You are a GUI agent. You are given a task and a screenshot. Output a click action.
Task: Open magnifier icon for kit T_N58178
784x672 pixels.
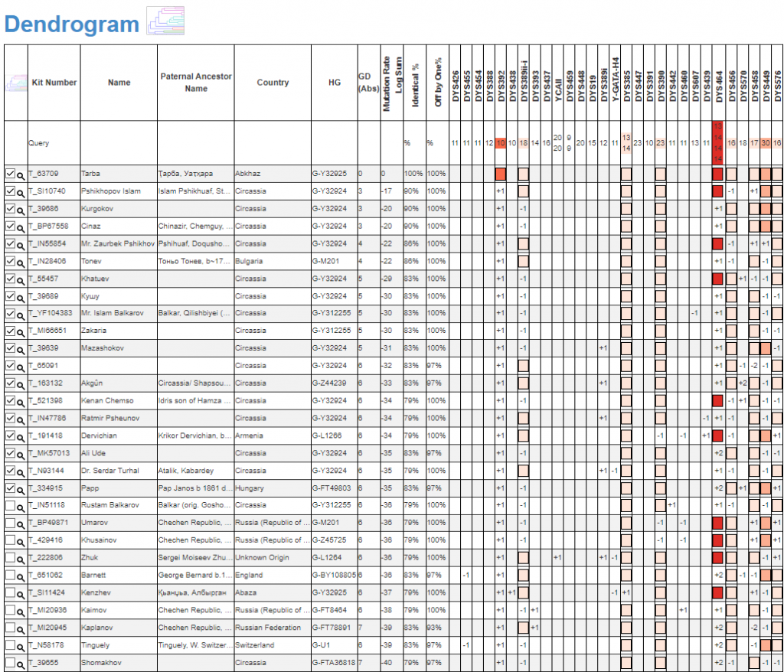click(21, 645)
